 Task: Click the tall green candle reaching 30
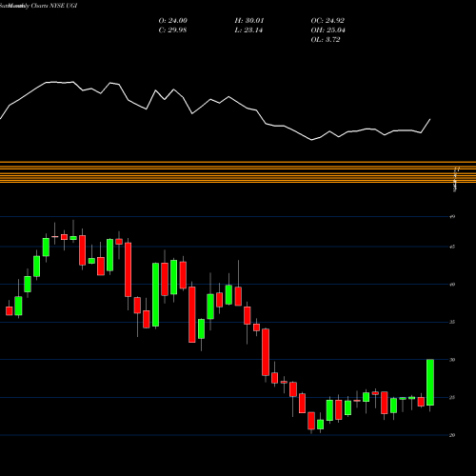tap(430, 383)
